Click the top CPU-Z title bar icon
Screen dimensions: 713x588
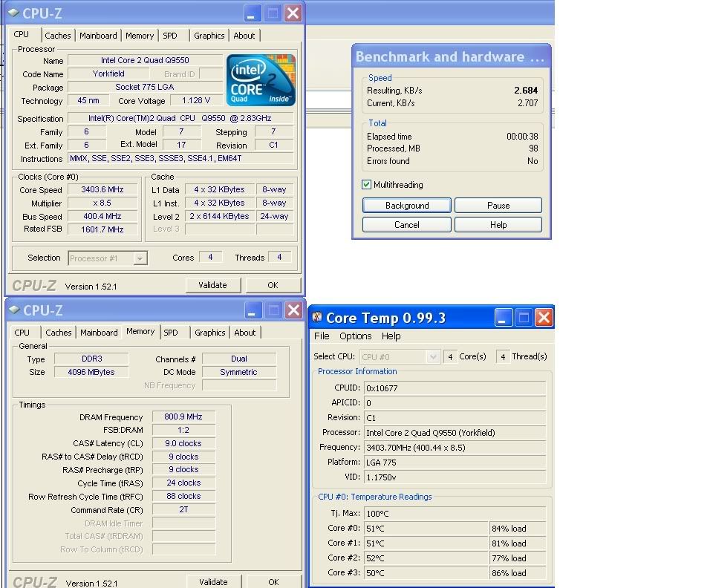[x=13, y=13]
